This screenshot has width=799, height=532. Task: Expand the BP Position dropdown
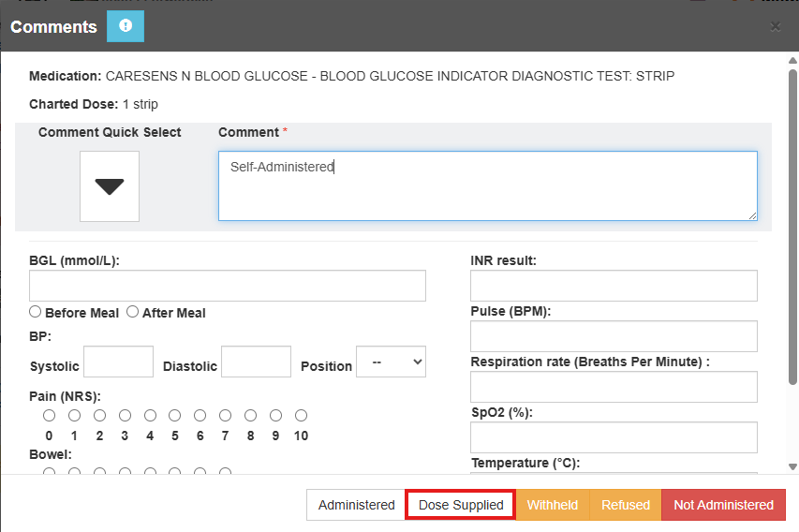pyautogui.click(x=391, y=362)
